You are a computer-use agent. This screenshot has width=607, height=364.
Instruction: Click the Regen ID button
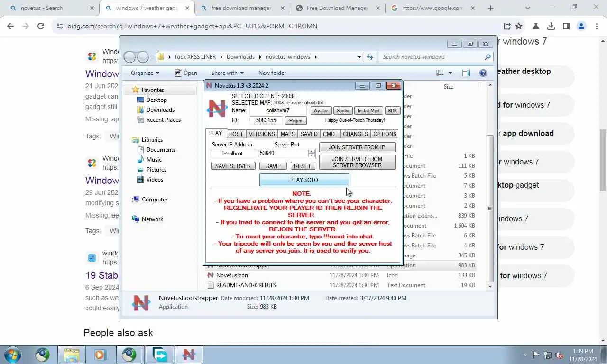[x=295, y=121]
